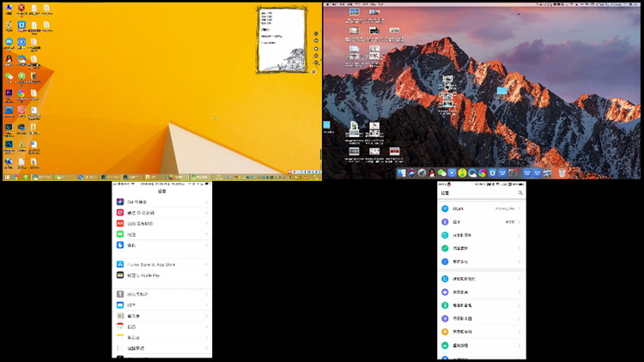
Task: Expand the Wallet & Apple Pay chevron
Action: 206,275
